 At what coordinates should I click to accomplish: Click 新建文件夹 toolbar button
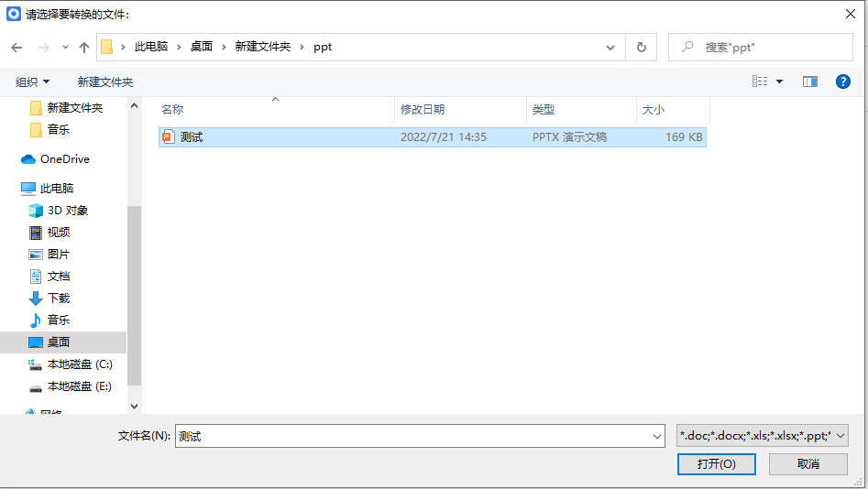tap(105, 81)
